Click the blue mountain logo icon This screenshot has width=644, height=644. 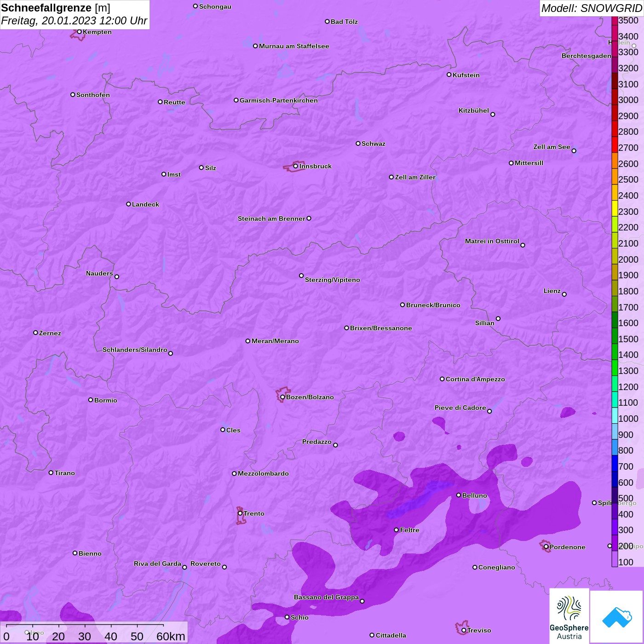click(x=617, y=617)
